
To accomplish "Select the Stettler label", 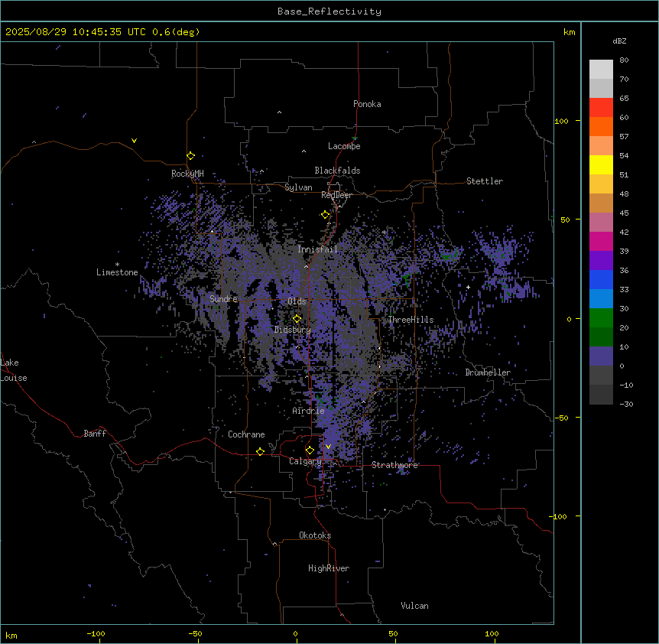I will coord(485,181).
